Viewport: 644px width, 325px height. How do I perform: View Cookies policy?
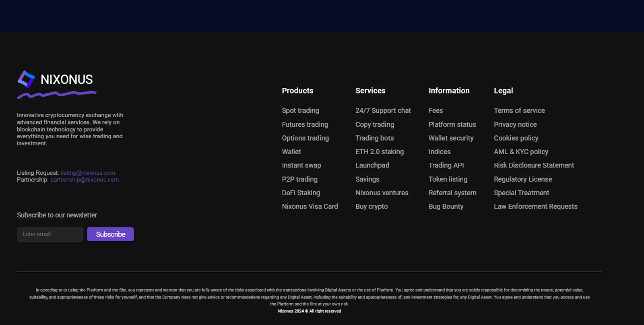point(516,138)
